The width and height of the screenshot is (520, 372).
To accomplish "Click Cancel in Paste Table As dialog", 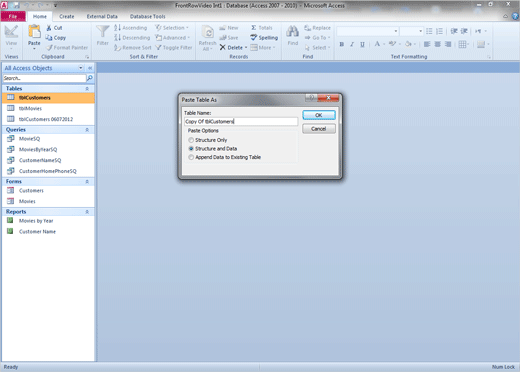I will coord(319,129).
